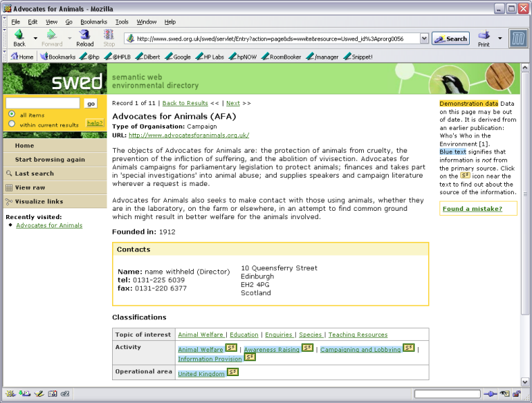This screenshot has width=532, height=403.
Task: Click the source icon beside Awareness Raising
Action: tap(308, 348)
